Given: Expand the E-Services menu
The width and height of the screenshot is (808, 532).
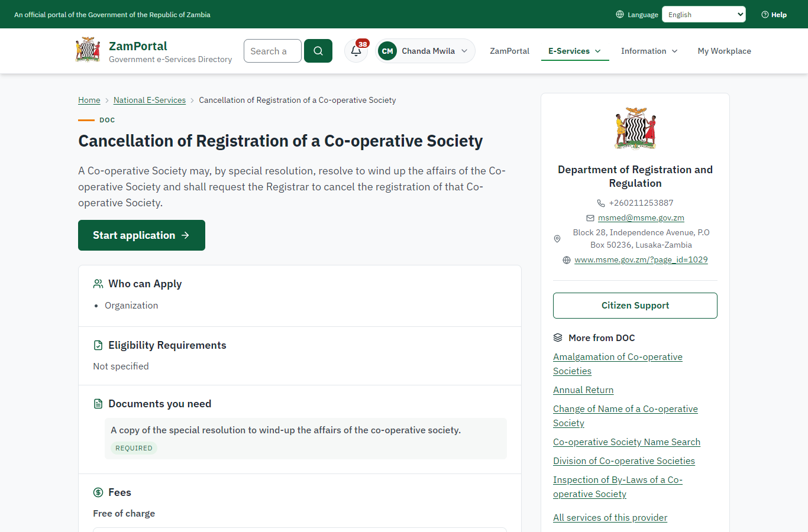Looking at the screenshot, I should (x=575, y=51).
